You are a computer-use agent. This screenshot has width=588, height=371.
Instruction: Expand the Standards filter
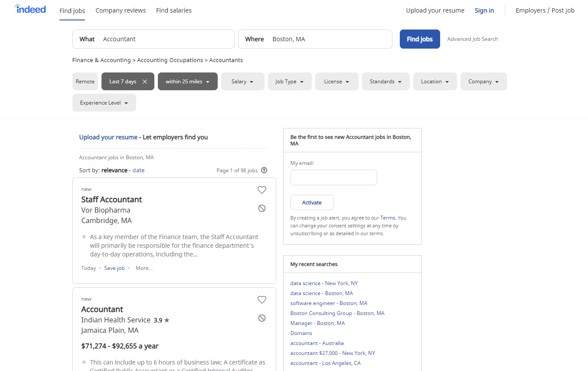coord(386,82)
